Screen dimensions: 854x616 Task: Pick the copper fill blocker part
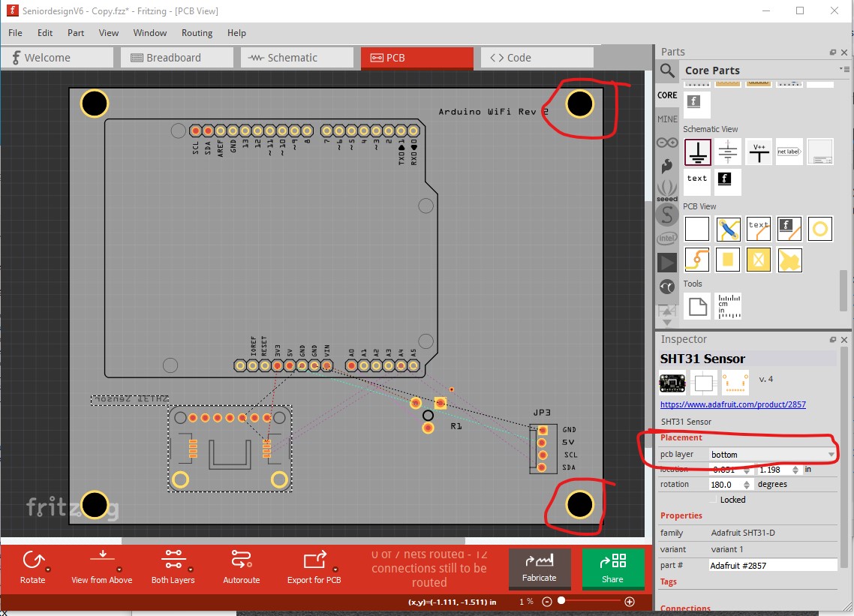point(759,260)
